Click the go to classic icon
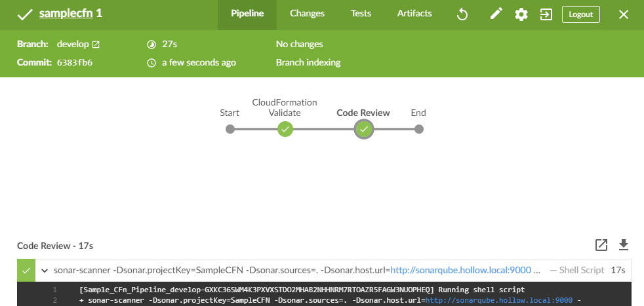644x306 pixels. pos(546,14)
